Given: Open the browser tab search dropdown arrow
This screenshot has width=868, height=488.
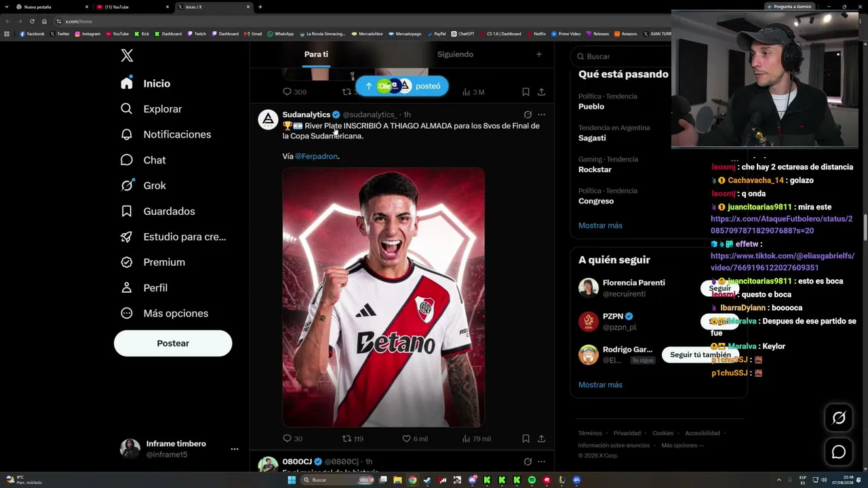Looking at the screenshot, I should coord(5,7).
